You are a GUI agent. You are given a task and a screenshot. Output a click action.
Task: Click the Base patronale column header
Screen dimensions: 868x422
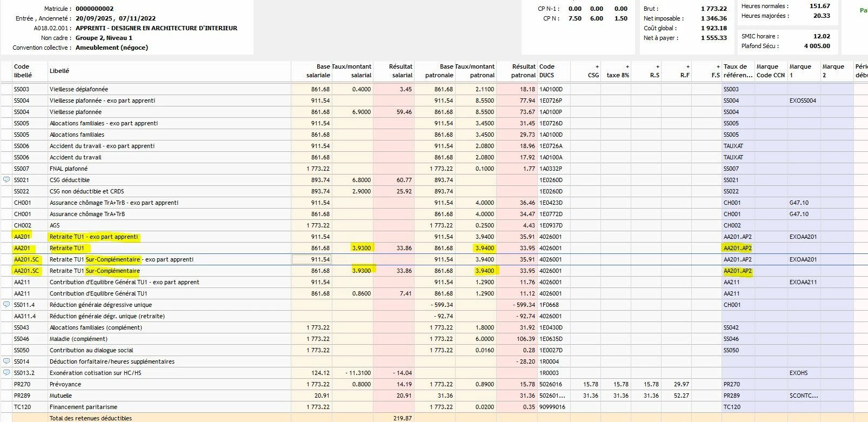[435, 71]
